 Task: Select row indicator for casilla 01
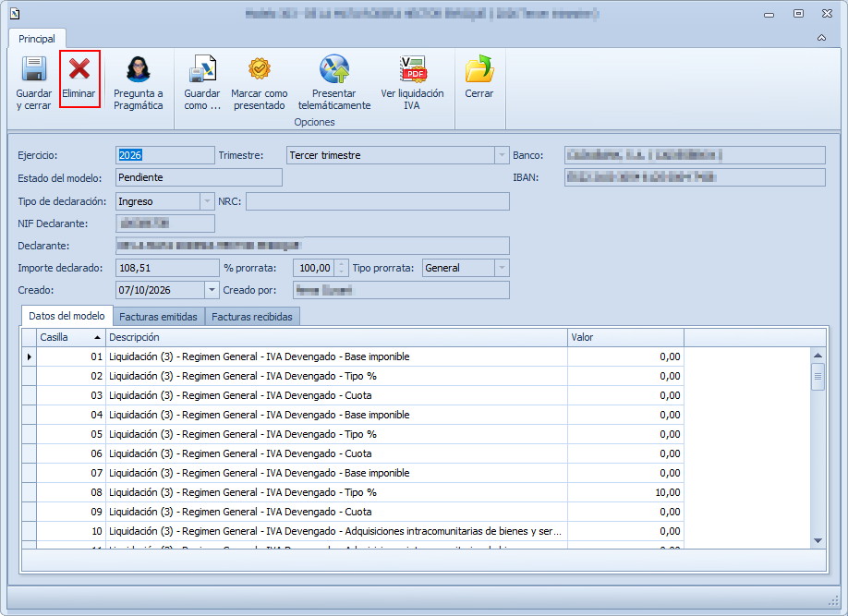coord(30,356)
